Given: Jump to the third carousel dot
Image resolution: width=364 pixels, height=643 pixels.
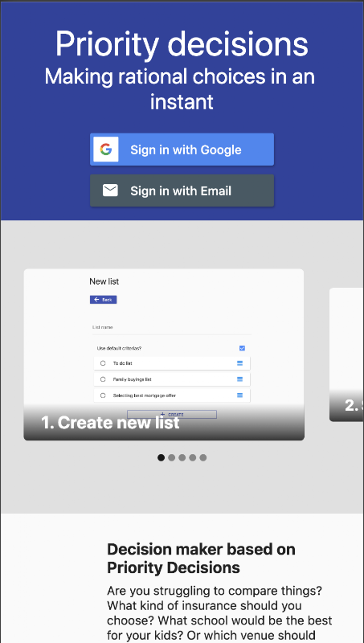Looking at the screenshot, I should click(x=182, y=457).
